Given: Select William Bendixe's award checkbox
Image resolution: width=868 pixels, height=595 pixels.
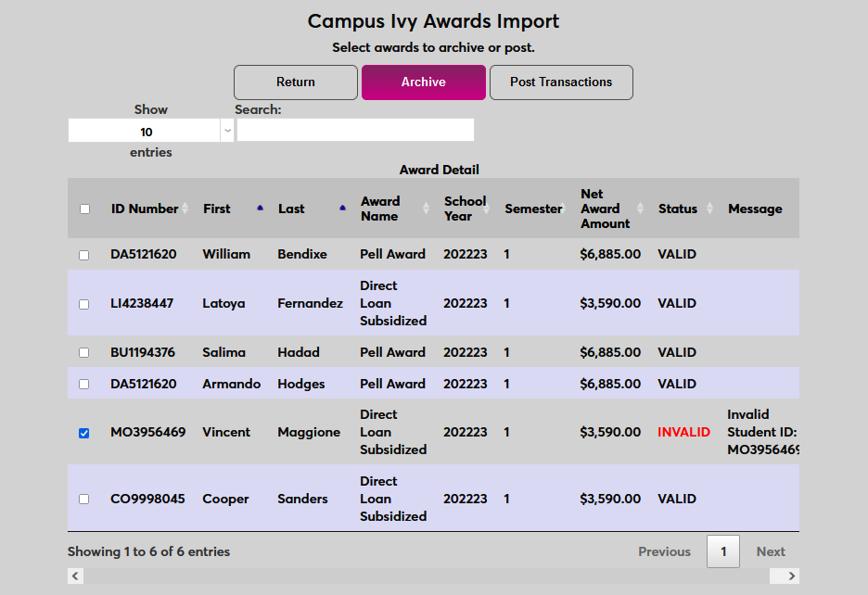Looking at the screenshot, I should (84, 255).
